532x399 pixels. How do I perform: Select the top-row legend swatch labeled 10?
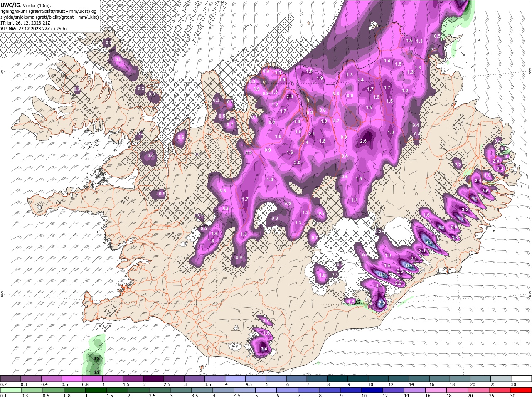point(378,379)
